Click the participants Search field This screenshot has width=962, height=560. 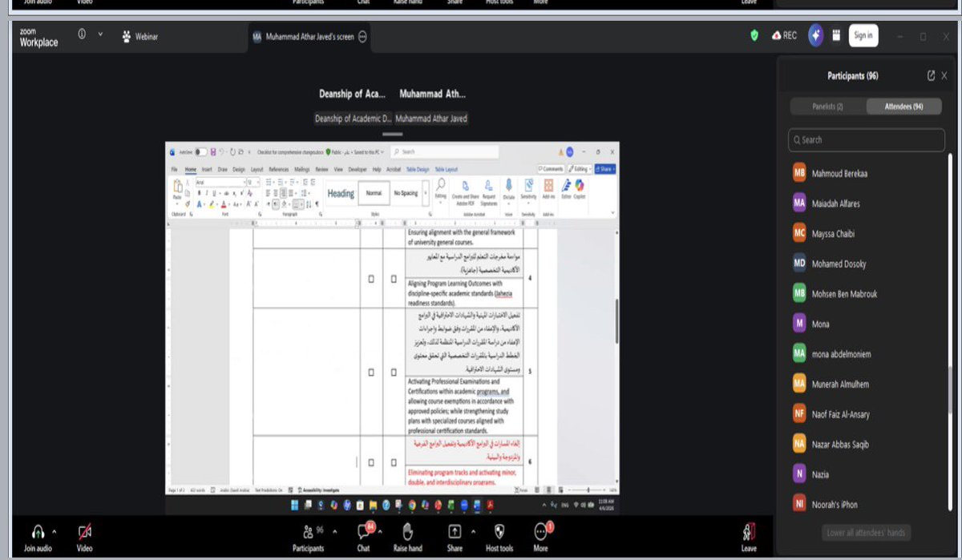point(867,139)
